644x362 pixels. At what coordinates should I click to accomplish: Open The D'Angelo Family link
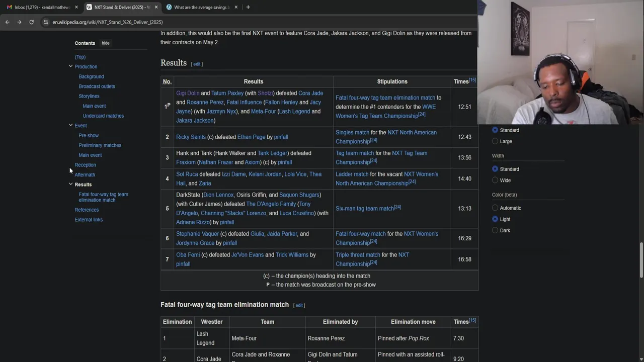tap(271, 204)
